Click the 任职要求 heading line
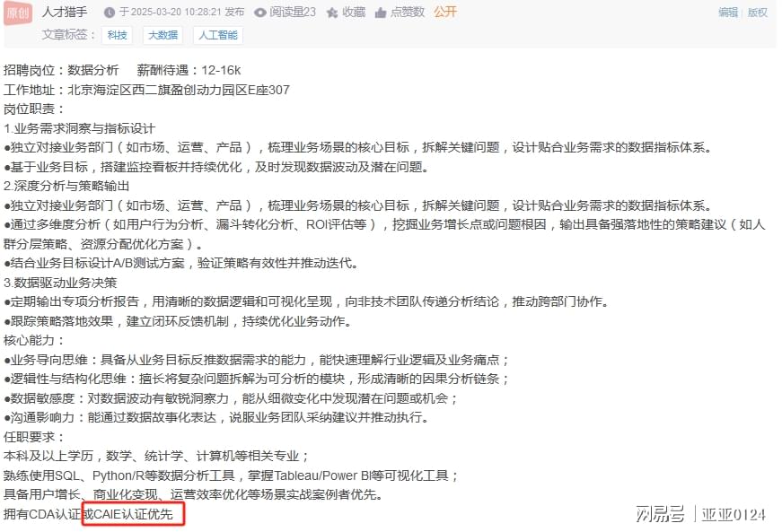Screen dimensions: 782x532 point(34,438)
